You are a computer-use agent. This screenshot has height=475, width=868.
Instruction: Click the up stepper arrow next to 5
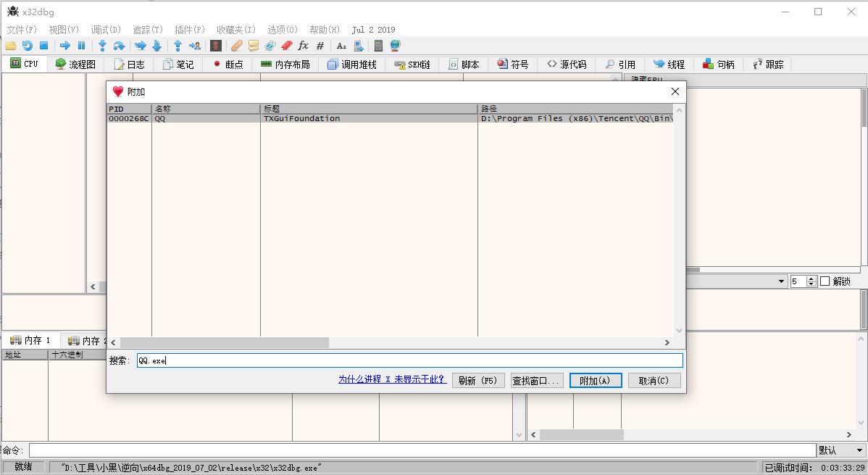pos(811,278)
